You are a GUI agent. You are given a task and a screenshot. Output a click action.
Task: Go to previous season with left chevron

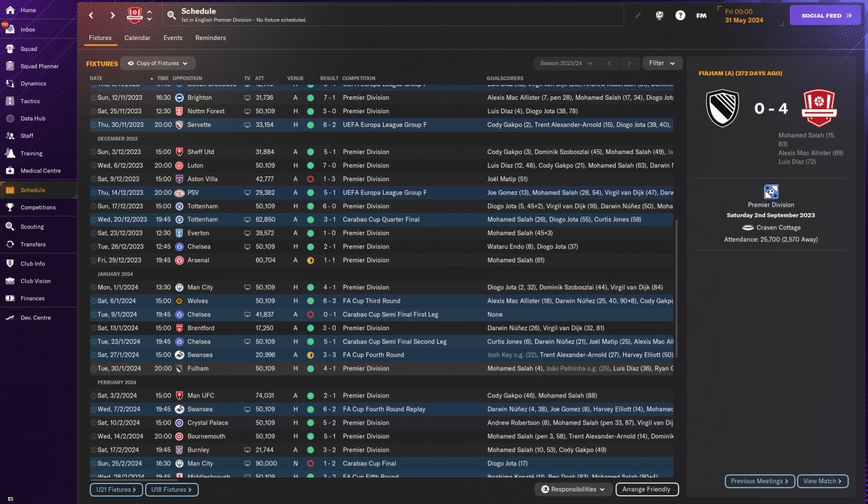(x=609, y=63)
